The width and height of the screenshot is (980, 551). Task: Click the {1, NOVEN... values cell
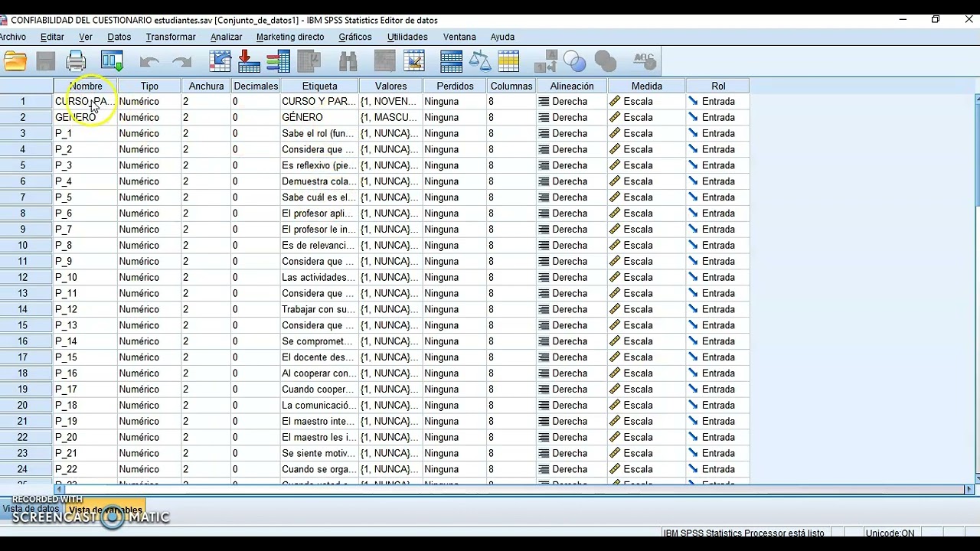click(390, 101)
